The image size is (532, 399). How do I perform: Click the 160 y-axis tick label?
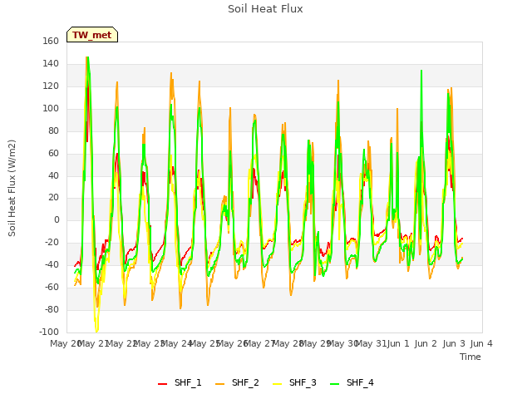pyautogui.click(x=51, y=41)
